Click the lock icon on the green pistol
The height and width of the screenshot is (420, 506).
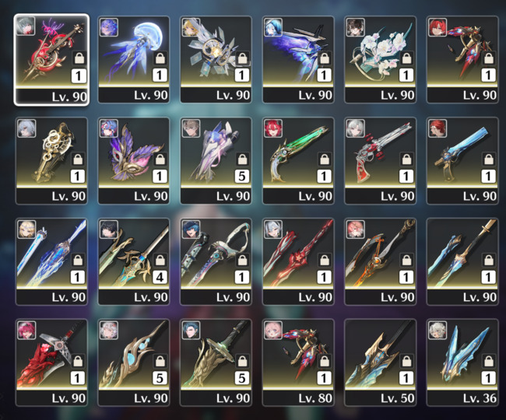[325, 159]
